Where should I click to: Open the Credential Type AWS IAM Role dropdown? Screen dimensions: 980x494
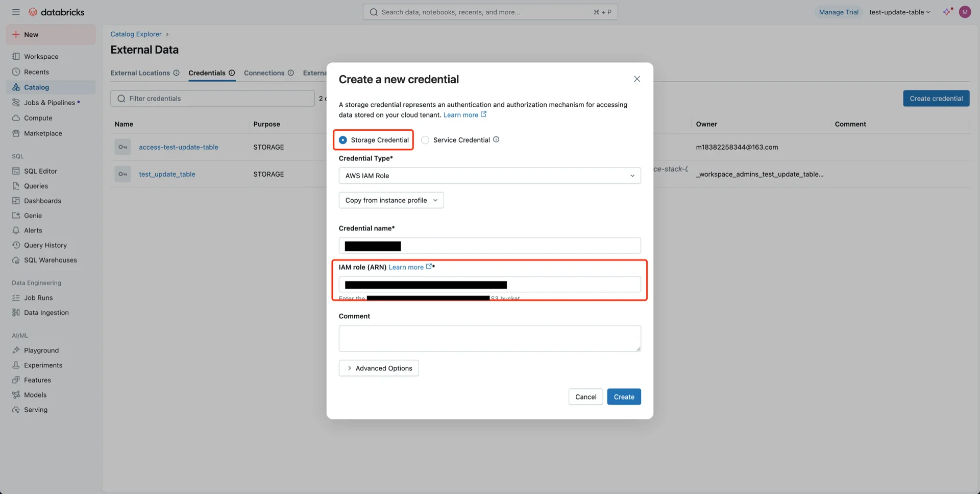[x=489, y=176]
